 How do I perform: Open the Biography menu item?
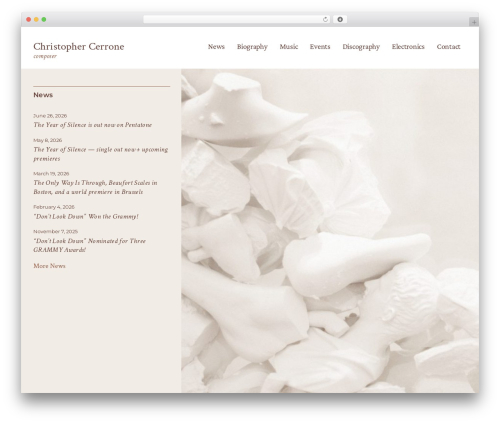pyautogui.click(x=252, y=47)
